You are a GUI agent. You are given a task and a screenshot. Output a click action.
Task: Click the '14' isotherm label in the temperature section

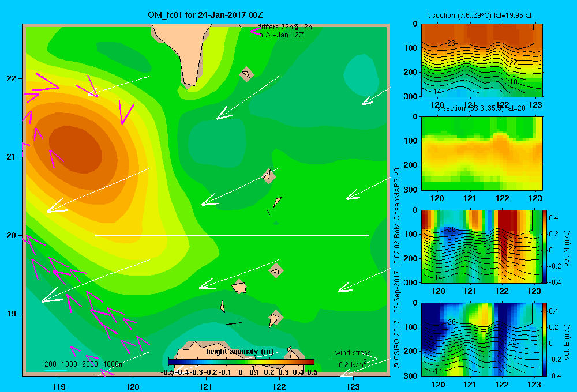tap(437, 91)
